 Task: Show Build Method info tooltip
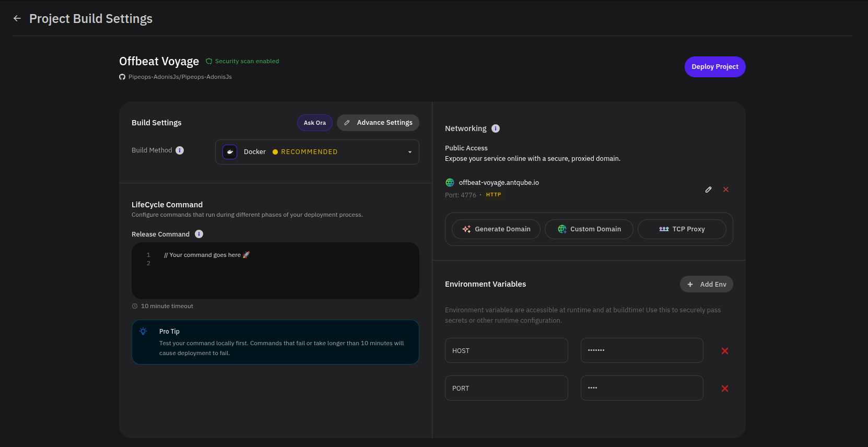pos(180,150)
